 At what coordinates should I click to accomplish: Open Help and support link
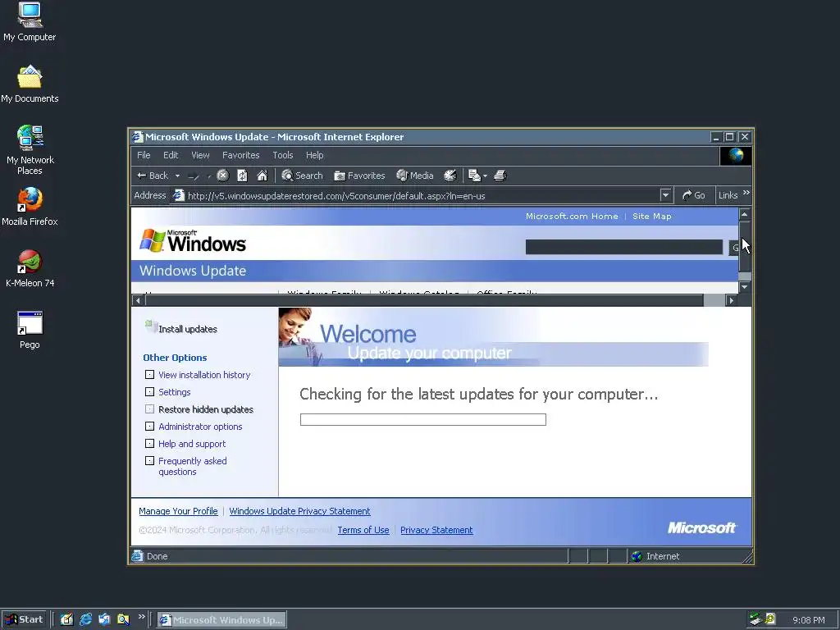[192, 444]
